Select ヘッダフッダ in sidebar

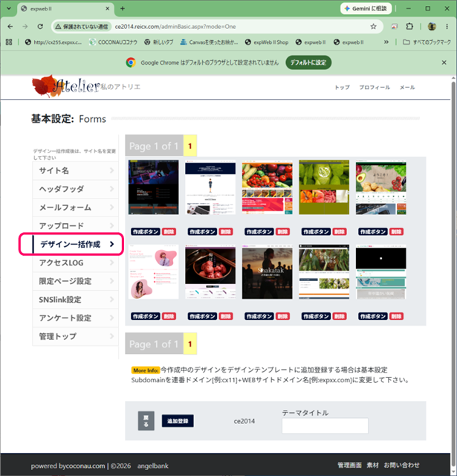[75, 189]
